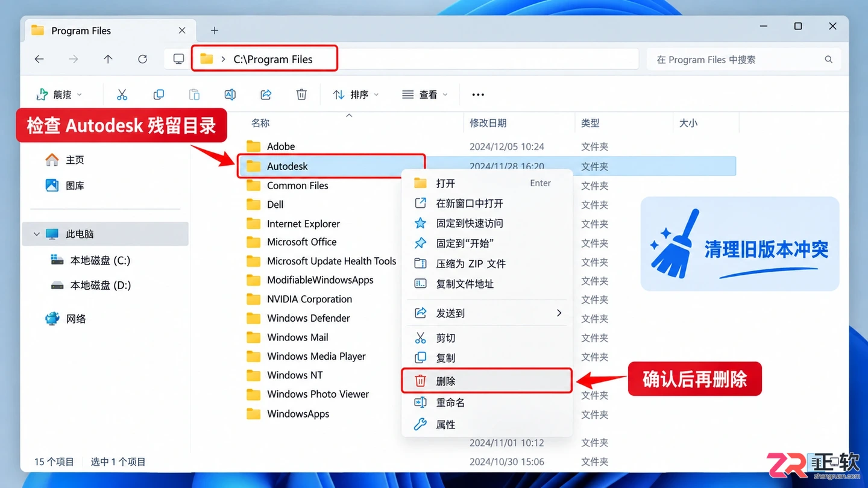Screen dimensions: 868x488
Task: Select the Windows Defender folder
Action: [298, 318]
